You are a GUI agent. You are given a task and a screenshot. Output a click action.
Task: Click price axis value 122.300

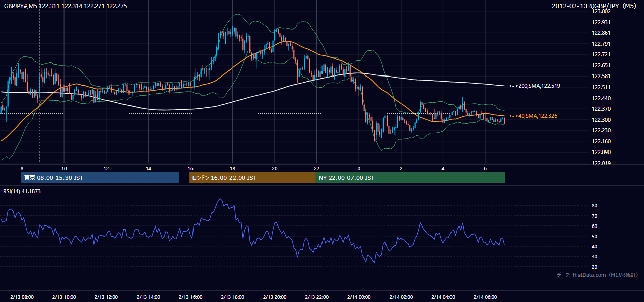click(x=601, y=120)
